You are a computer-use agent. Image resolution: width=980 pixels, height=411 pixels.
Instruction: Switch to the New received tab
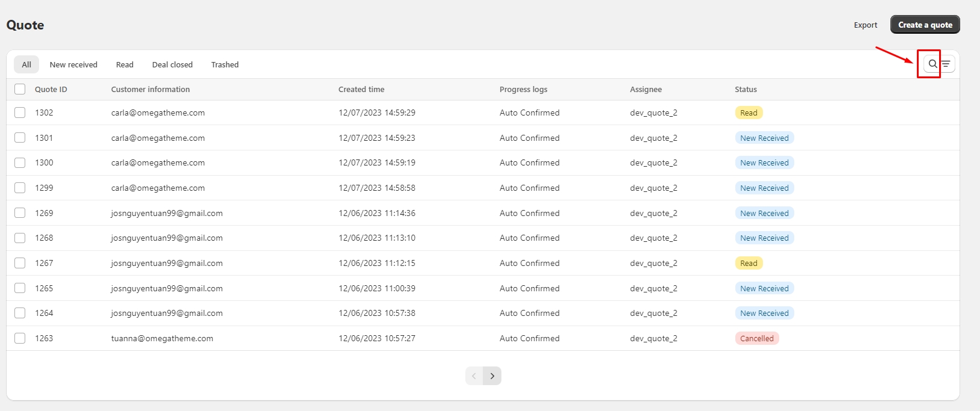[x=73, y=64]
